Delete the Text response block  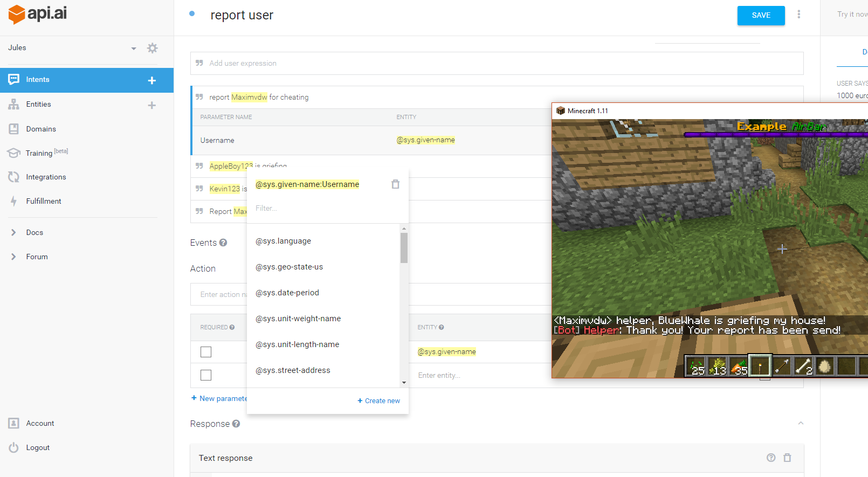tap(787, 458)
